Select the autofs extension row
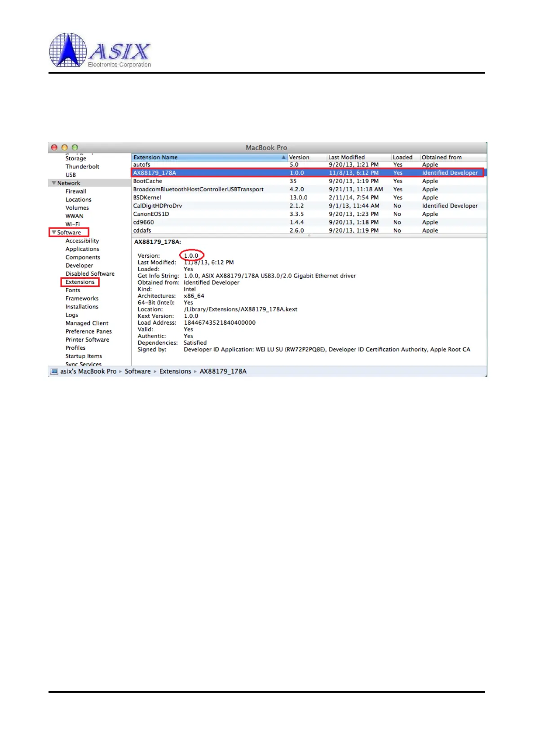The image size is (535, 756). pyautogui.click(x=309, y=165)
